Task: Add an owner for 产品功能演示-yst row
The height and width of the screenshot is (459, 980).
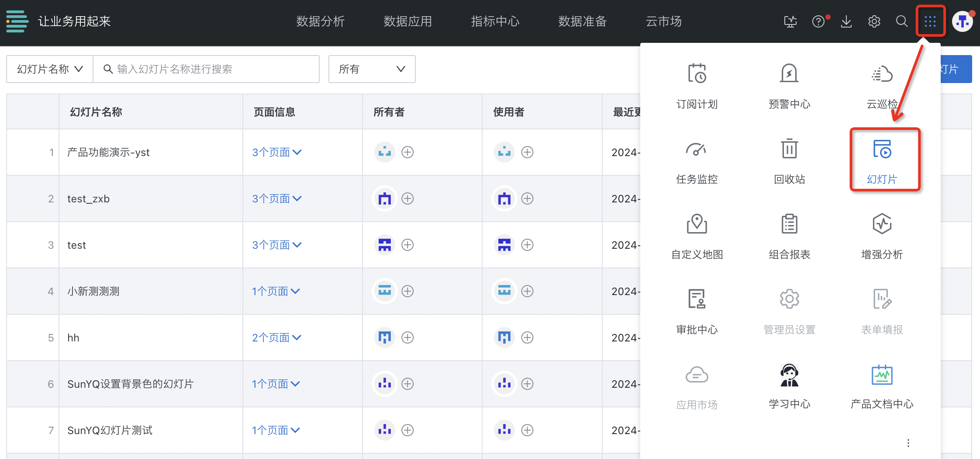Action: click(407, 152)
